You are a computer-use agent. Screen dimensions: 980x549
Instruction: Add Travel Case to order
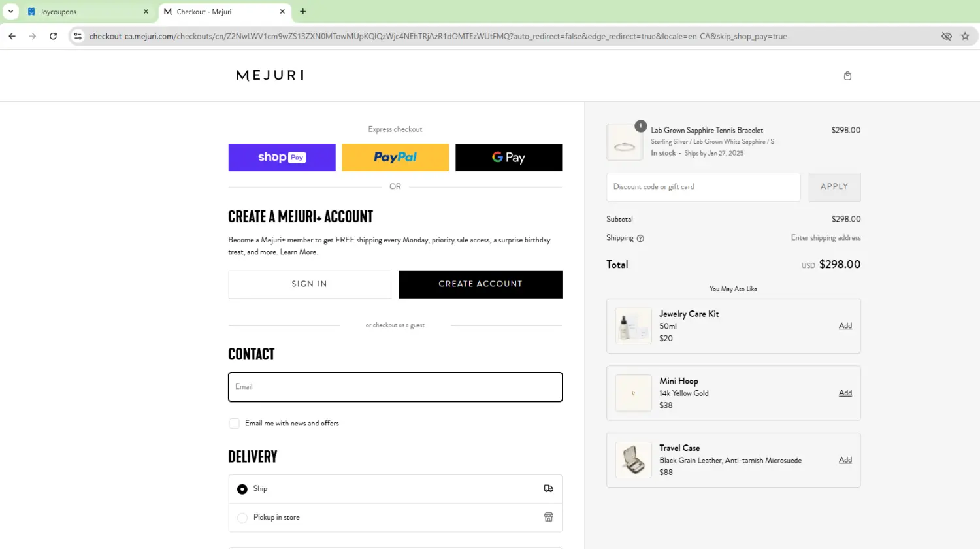(x=845, y=460)
